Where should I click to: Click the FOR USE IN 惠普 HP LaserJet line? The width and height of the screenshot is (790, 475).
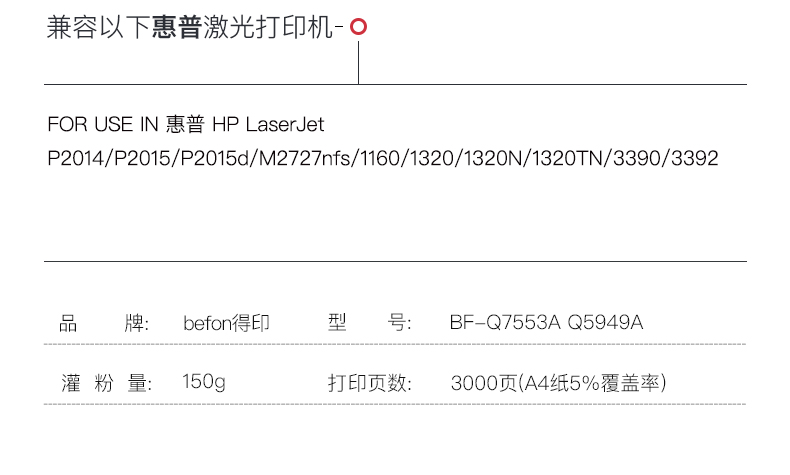pyautogui.click(x=186, y=125)
